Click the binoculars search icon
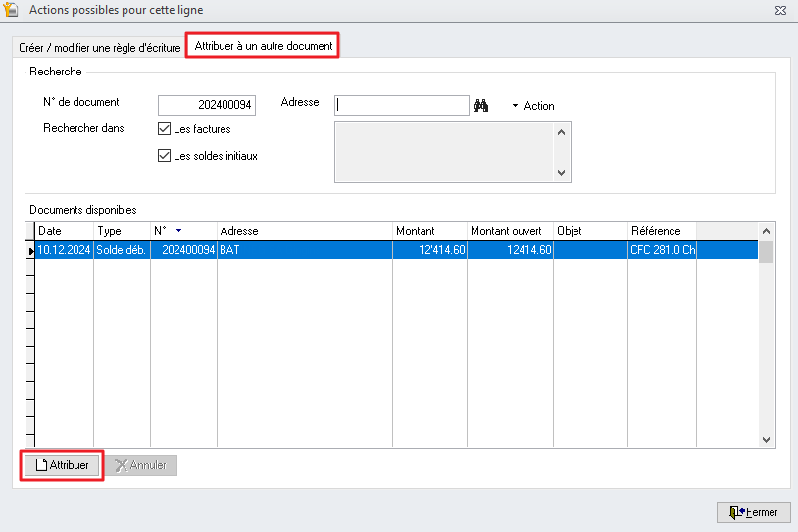 tap(480, 106)
